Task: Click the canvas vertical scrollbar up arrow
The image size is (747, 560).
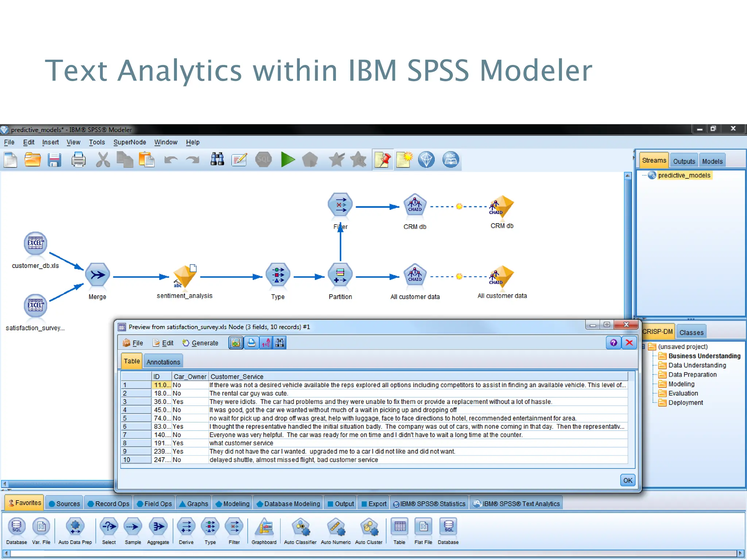Action: pos(627,175)
